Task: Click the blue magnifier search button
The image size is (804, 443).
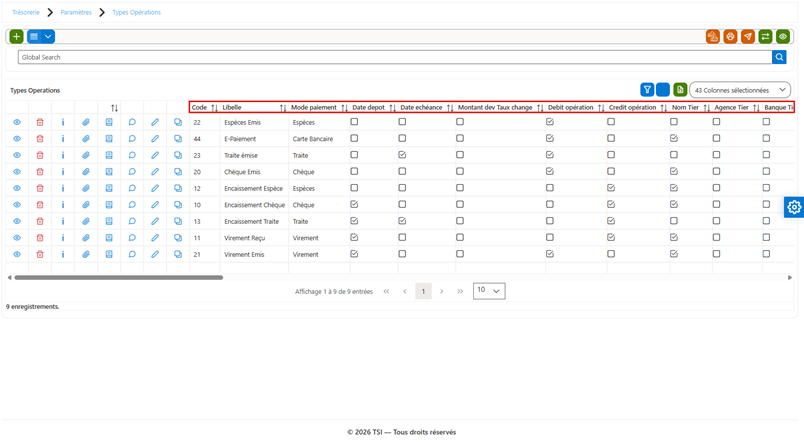Action: (779, 57)
